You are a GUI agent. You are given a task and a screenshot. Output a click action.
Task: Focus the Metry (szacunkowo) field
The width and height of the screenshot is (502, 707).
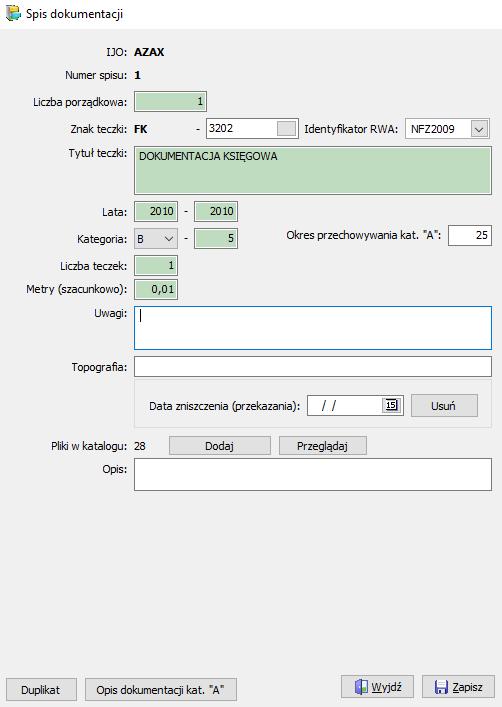pos(156,289)
